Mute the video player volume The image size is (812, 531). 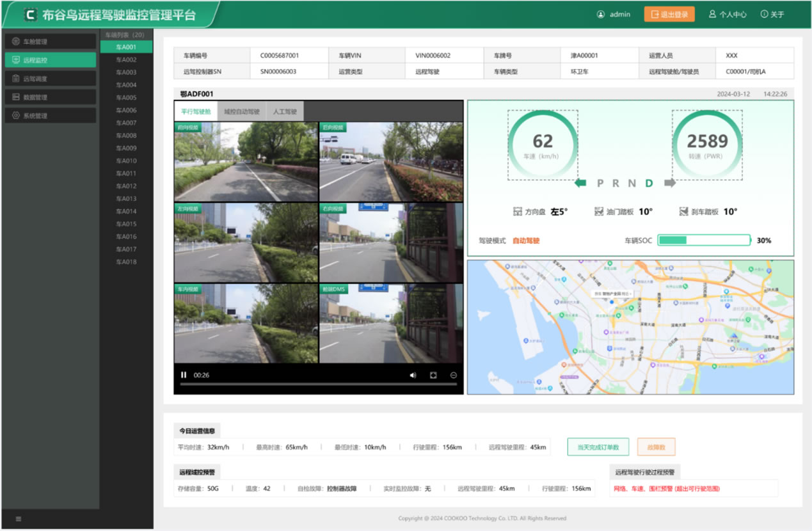point(413,375)
